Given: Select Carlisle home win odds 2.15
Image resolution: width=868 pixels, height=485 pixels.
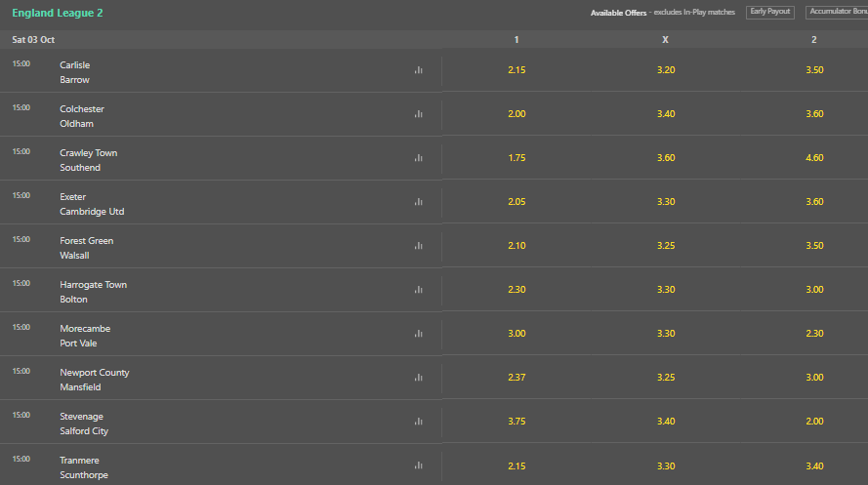Looking at the screenshot, I should point(517,69).
